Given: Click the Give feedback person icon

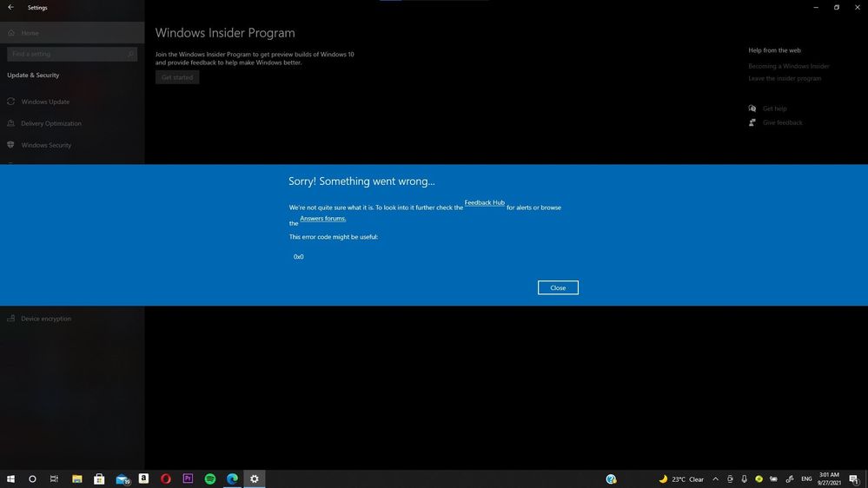Looking at the screenshot, I should point(752,122).
